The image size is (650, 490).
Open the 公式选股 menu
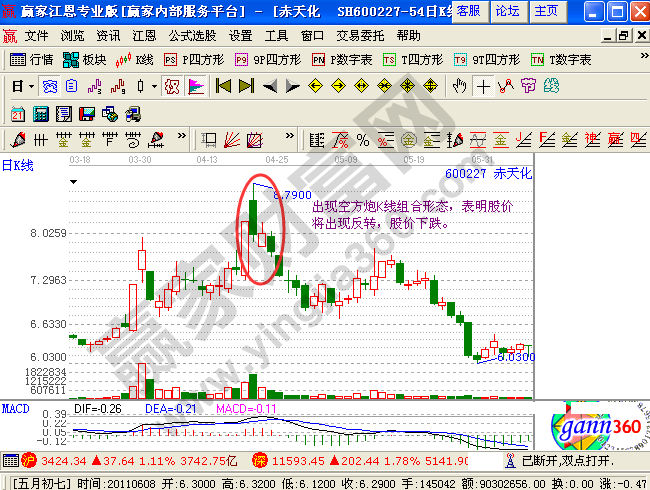(x=192, y=35)
